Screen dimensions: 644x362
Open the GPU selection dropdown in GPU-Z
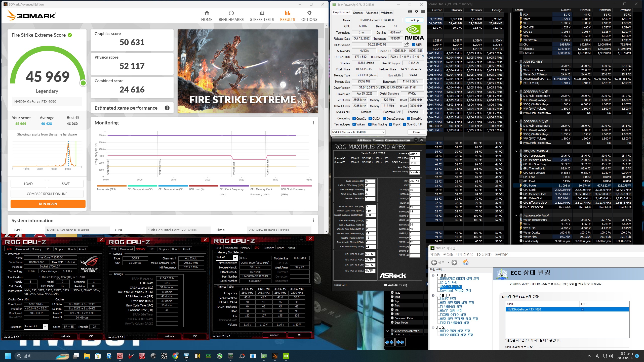pos(358,132)
